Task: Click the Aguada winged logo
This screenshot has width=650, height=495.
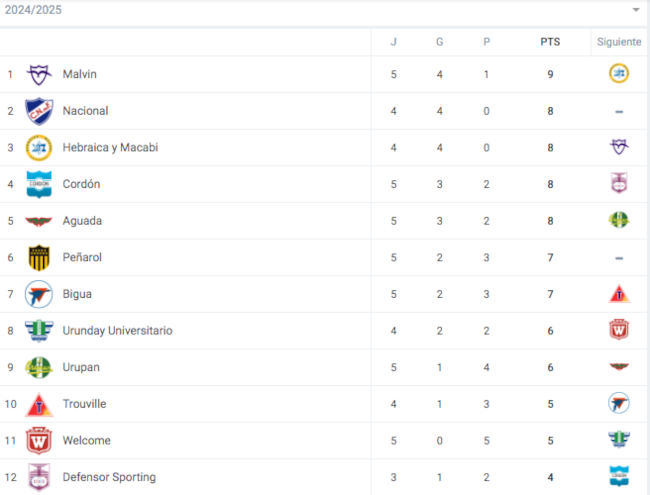Action: pos(39,221)
